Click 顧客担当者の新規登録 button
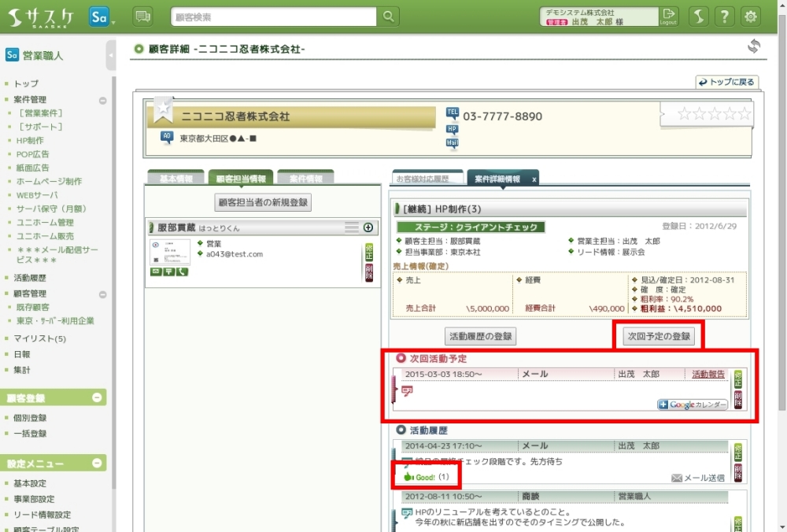 click(263, 202)
